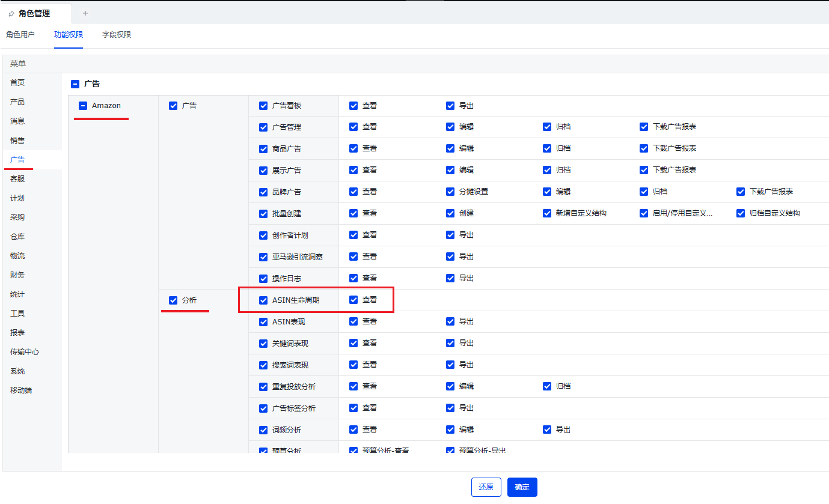The image size is (829, 504).
Task: Open the 字段权限 tab
Action: [117, 35]
